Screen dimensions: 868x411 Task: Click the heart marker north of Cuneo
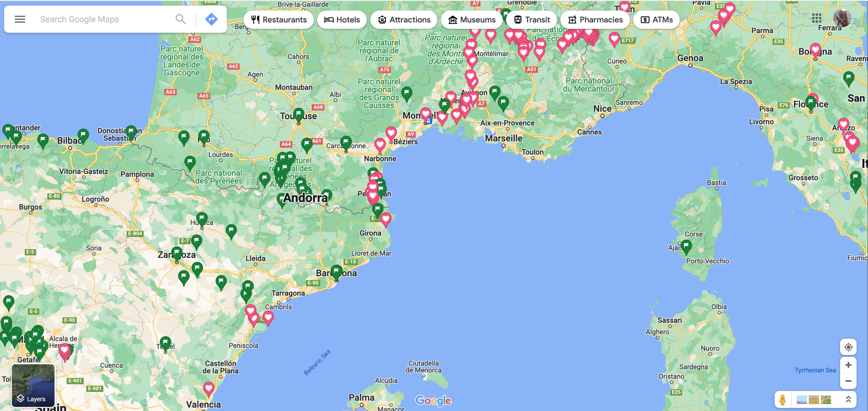(614, 40)
